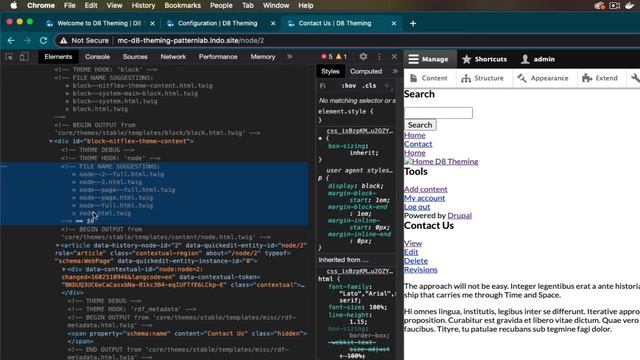Open the Shortcuts star toolbar item

(x=484, y=59)
